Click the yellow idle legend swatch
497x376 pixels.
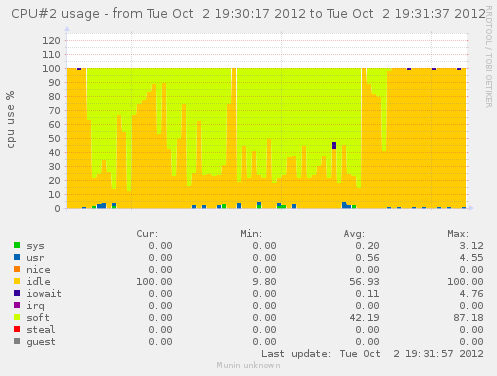coord(17,281)
